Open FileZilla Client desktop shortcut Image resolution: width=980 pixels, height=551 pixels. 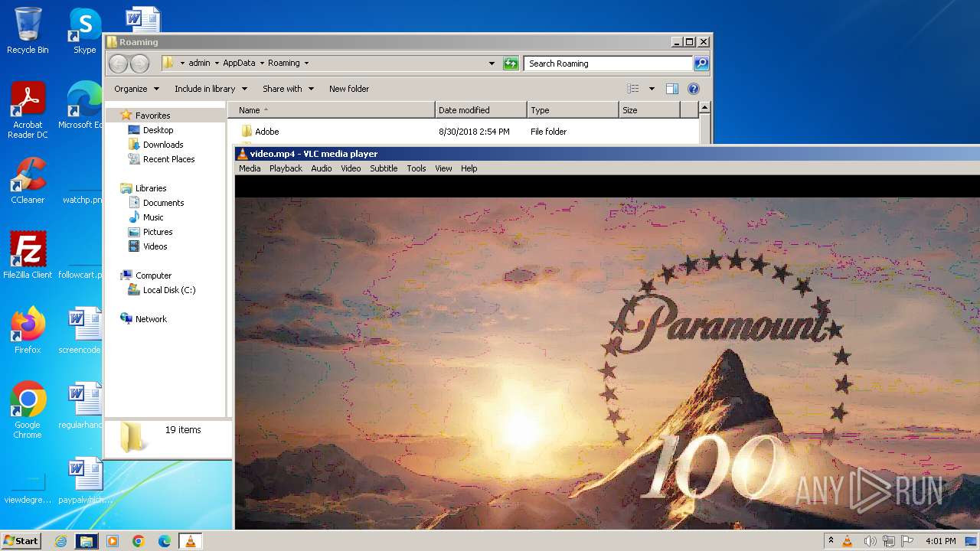tap(28, 256)
